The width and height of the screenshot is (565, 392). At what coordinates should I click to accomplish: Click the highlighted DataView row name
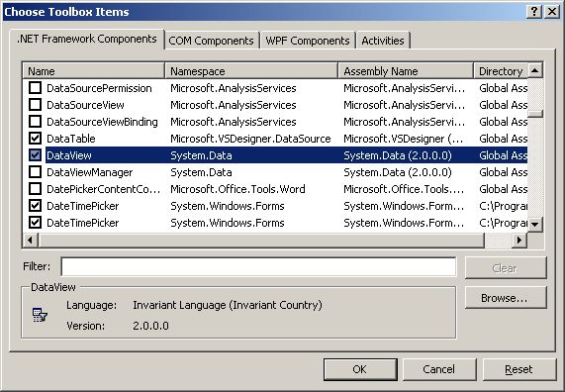[x=69, y=155]
